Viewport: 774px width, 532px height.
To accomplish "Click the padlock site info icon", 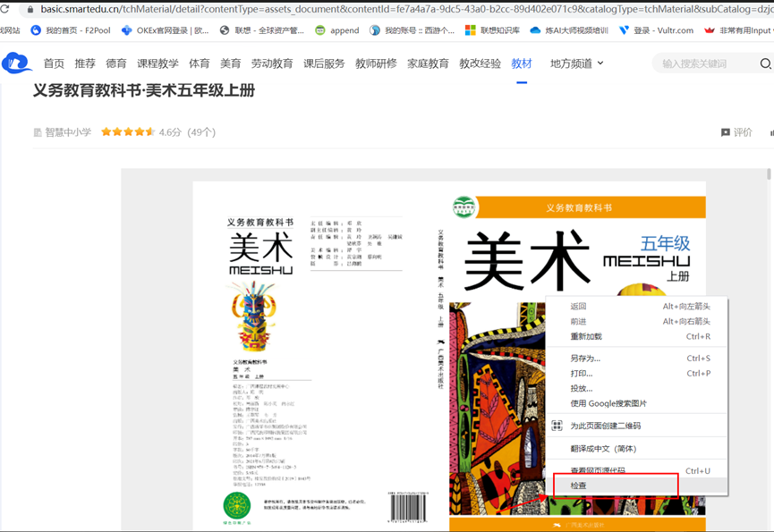I will click(x=30, y=9).
